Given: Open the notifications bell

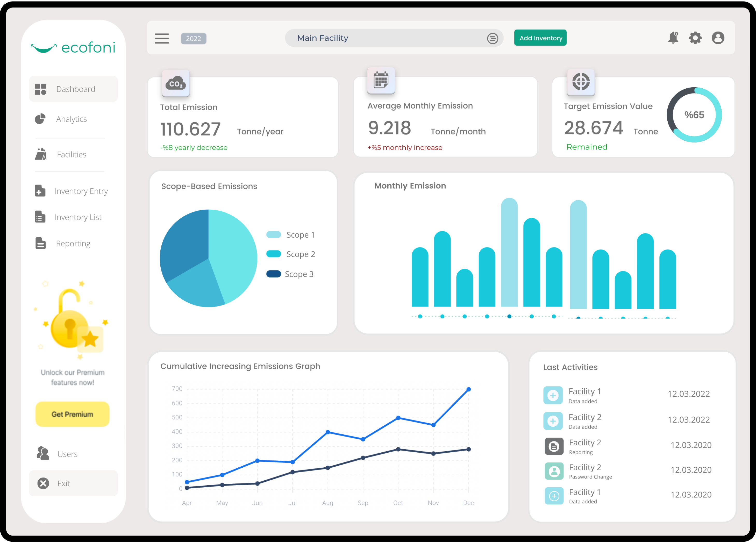Looking at the screenshot, I should 673,38.
